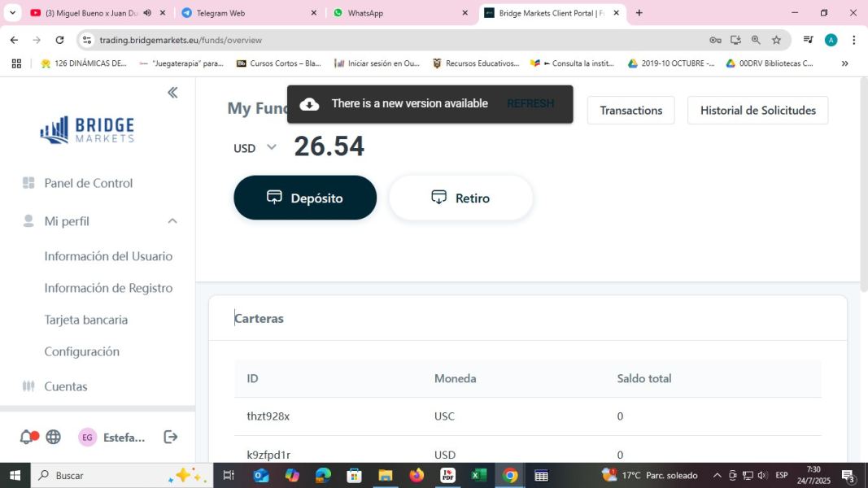Click the Mi perfil person icon

28,220
